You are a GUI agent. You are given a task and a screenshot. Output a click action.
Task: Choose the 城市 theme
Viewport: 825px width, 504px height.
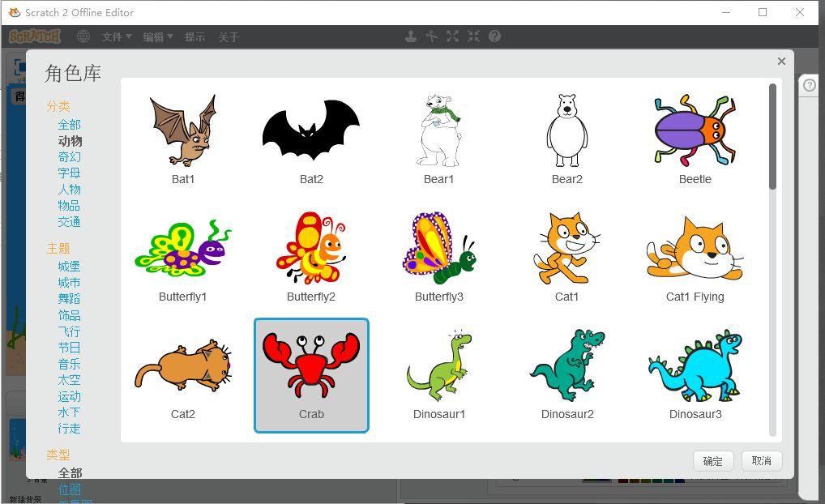[x=70, y=283]
